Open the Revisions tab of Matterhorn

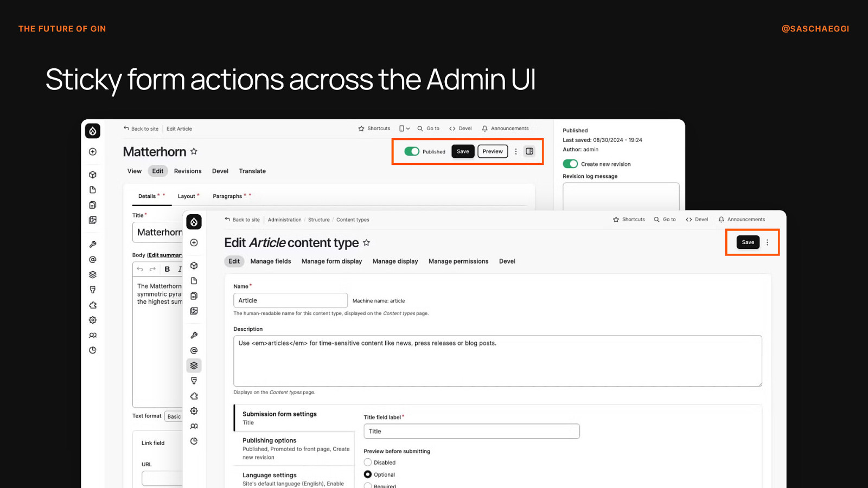click(188, 171)
